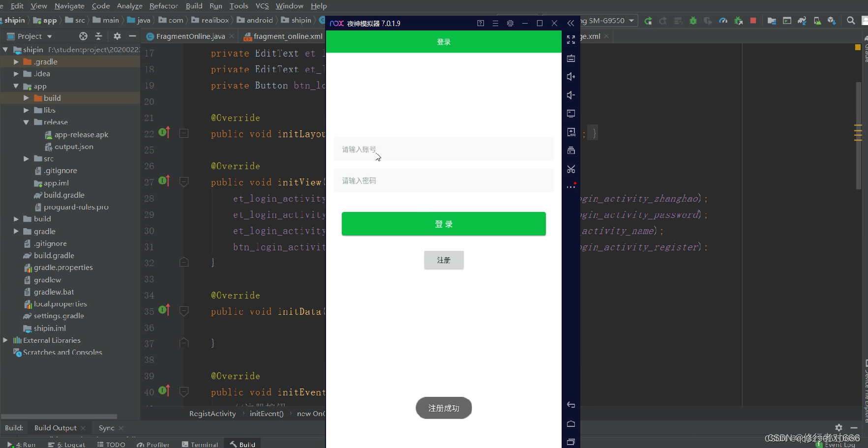Open the View menu
868x448 pixels.
[x=39, y=6]
